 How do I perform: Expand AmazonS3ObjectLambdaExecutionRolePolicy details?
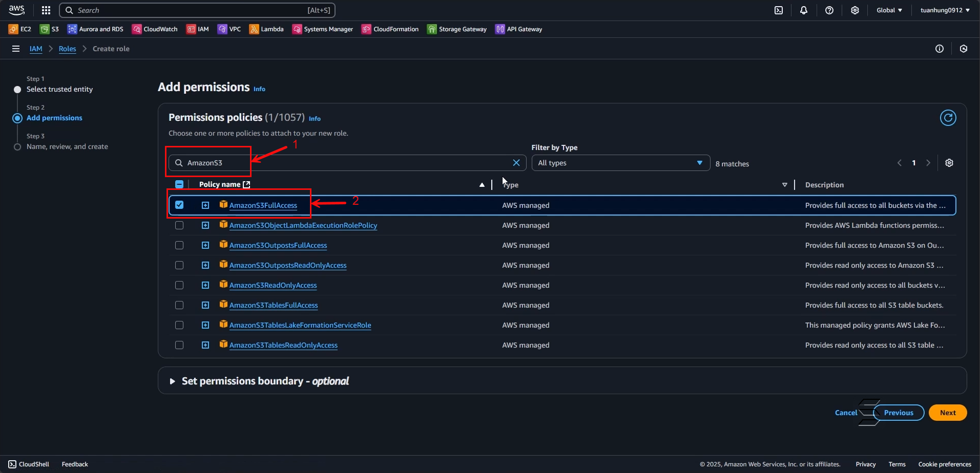205,225
